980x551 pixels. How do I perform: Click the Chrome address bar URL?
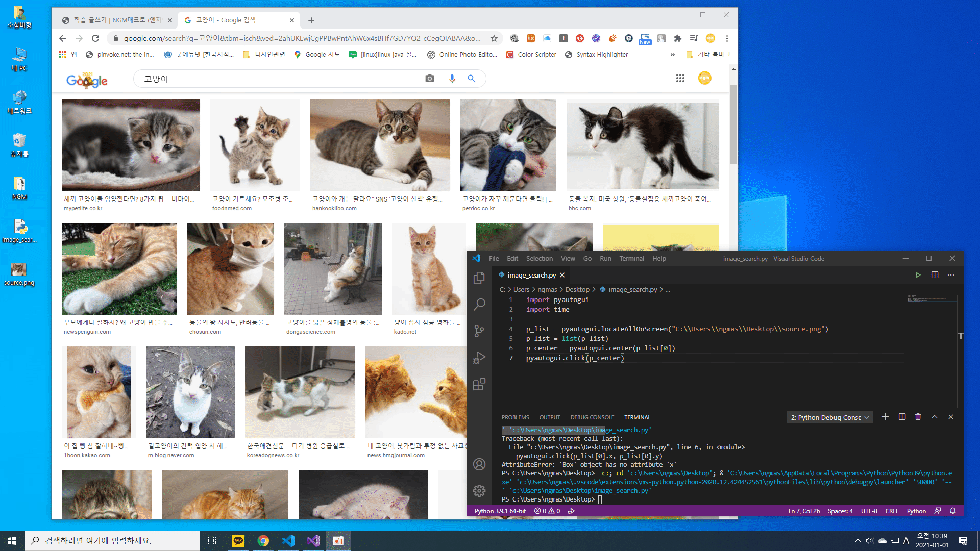click(302, 38)
